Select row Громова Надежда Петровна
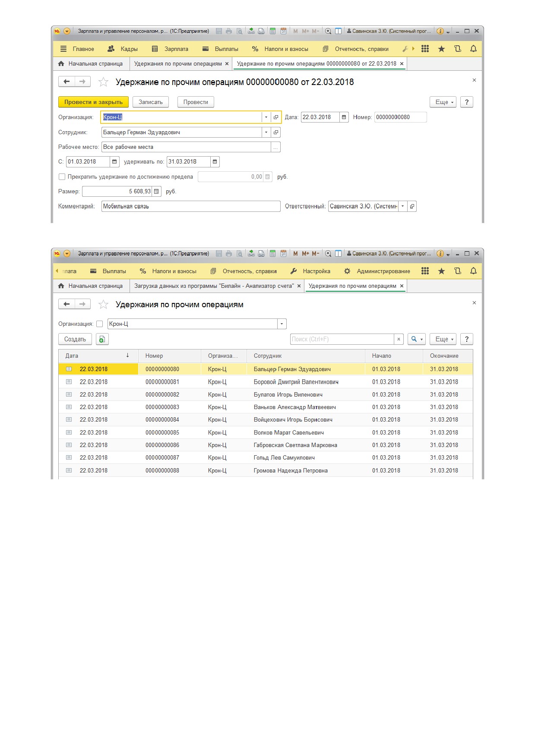Image resolution: width=535 pixels, height=756 pixels. [x=266, y=470]
